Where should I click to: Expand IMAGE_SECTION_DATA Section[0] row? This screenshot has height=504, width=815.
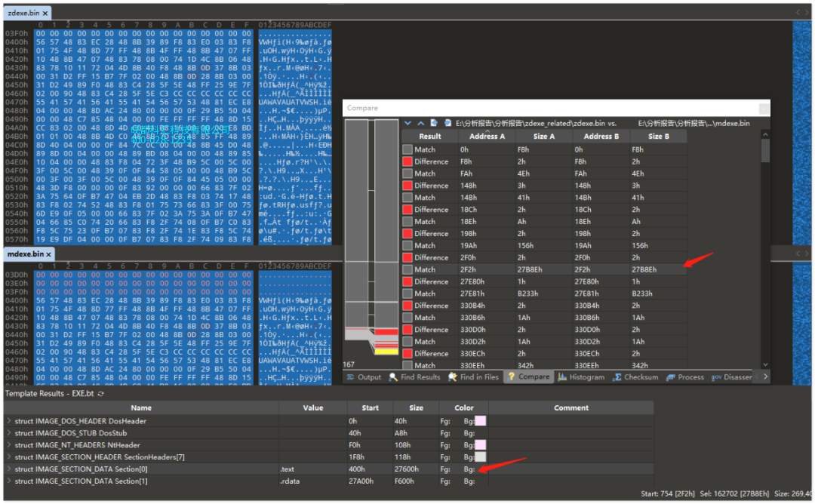pos(9,469)
